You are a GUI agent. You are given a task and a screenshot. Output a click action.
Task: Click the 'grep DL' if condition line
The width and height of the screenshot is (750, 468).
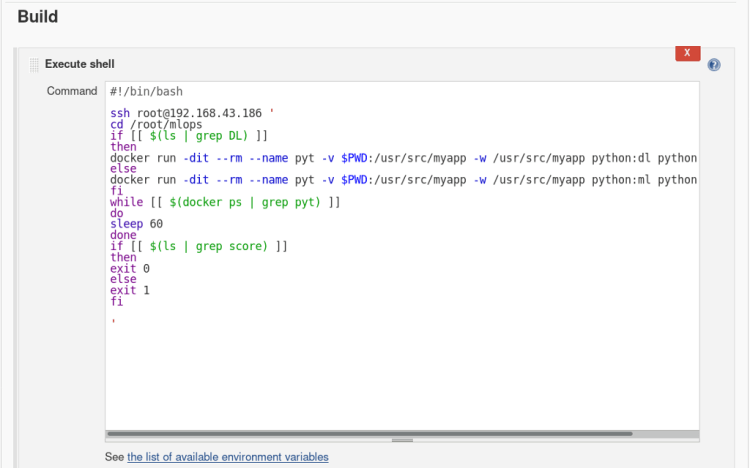click(188, 135)
